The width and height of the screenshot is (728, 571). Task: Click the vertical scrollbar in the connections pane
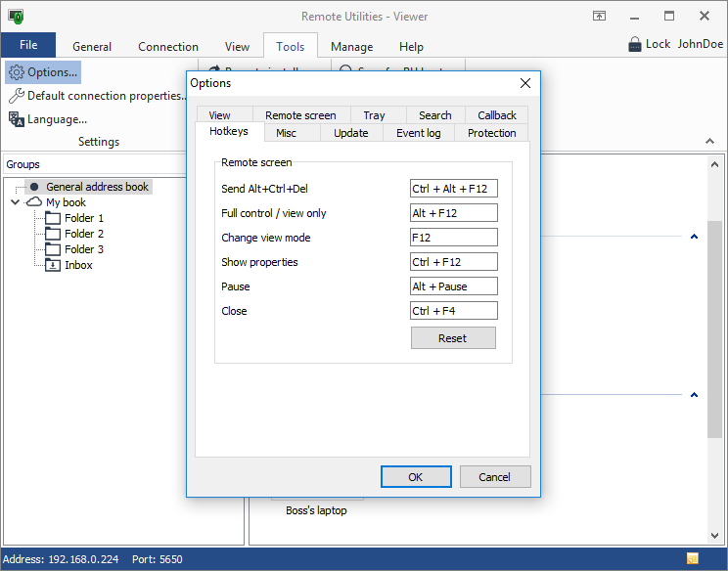(715, 323)
